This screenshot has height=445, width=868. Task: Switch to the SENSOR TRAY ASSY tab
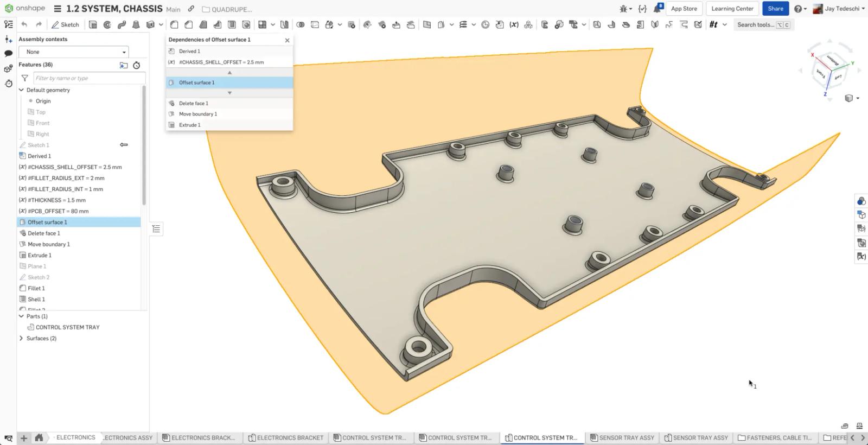pyautogui.click(x=622, y=437)
